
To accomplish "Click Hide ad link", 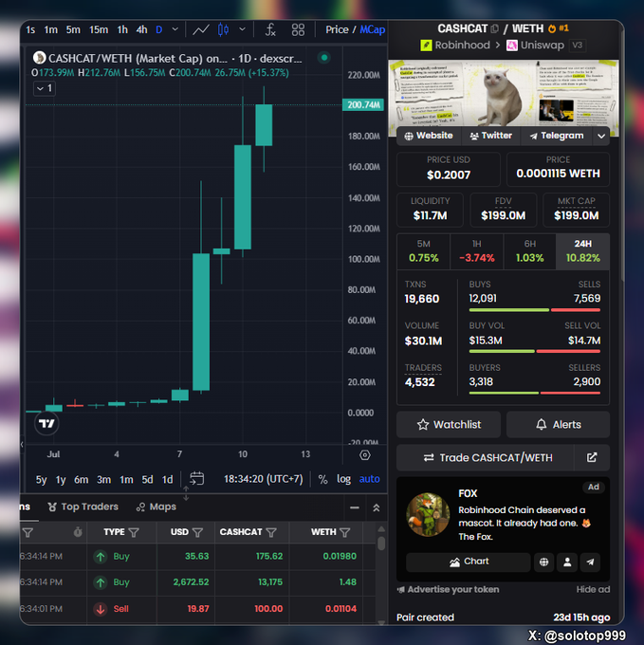I will (593, 589).
